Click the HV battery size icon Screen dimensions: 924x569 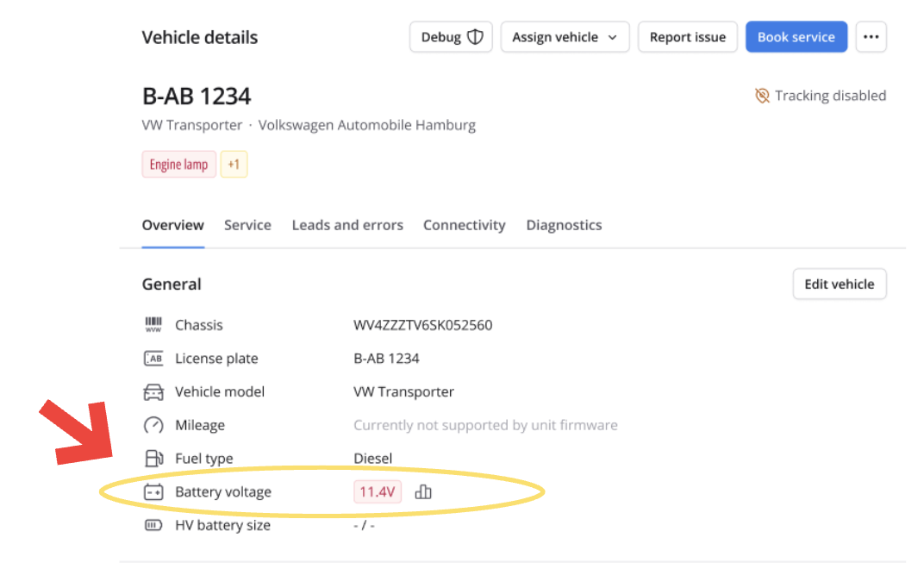coord(153,525)
